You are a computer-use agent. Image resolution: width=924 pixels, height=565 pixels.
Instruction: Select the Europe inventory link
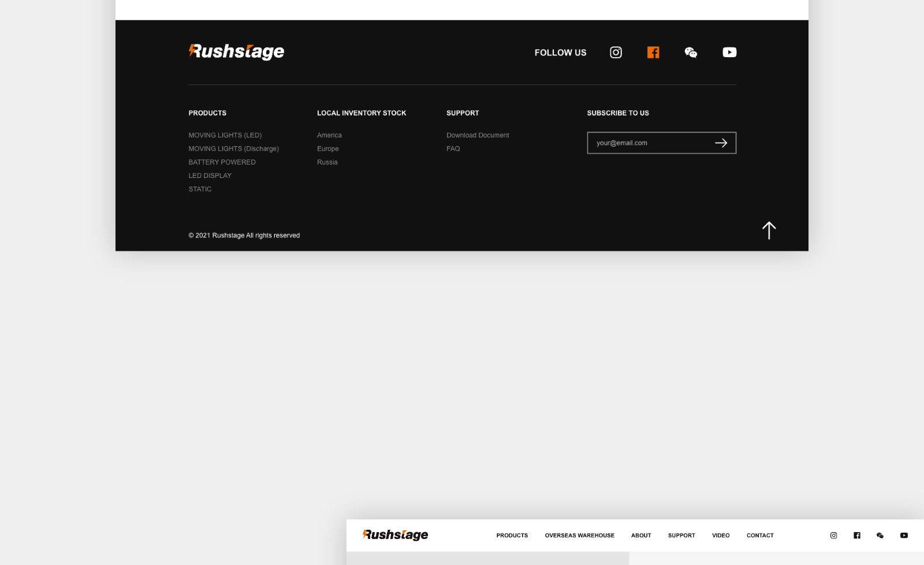(327, 149)
